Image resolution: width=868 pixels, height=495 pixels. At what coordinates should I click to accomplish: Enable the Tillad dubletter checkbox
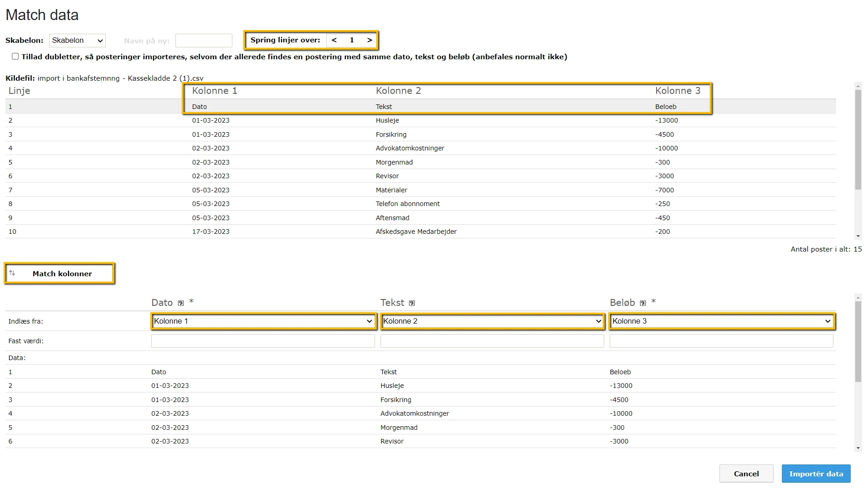pos(15,57)
